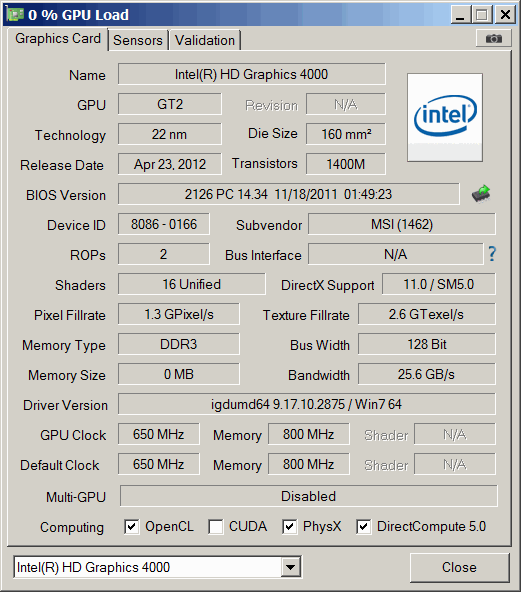521x592 pixels.
Task: Toggle the DirectCompute 5.0 checkbox
Action: click(x=363, y=527)
